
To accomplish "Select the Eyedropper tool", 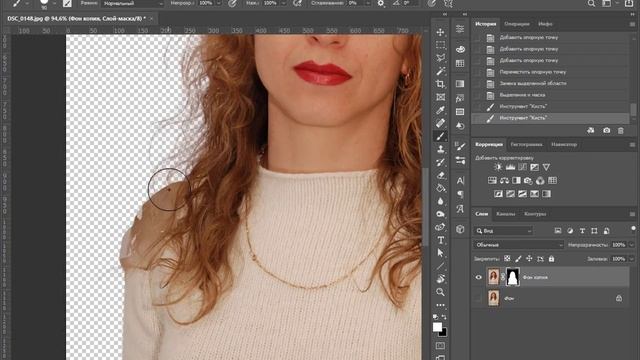I will click(x=440, y=110).
